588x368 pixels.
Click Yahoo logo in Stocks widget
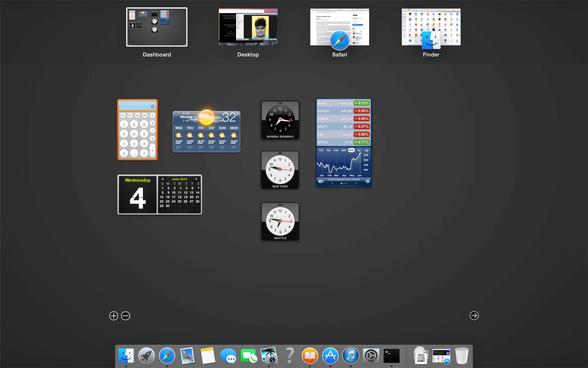(321, 181)
